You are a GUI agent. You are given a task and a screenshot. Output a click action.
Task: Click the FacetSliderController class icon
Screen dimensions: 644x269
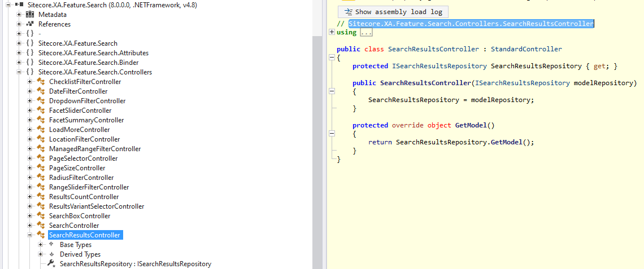pos(41,111)
